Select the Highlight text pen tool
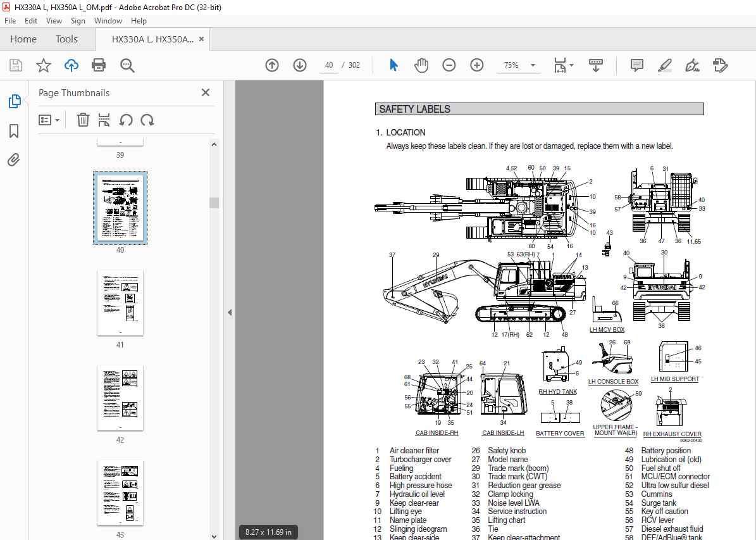The height and width of the screenshot is (540, 756). point(665,65)
